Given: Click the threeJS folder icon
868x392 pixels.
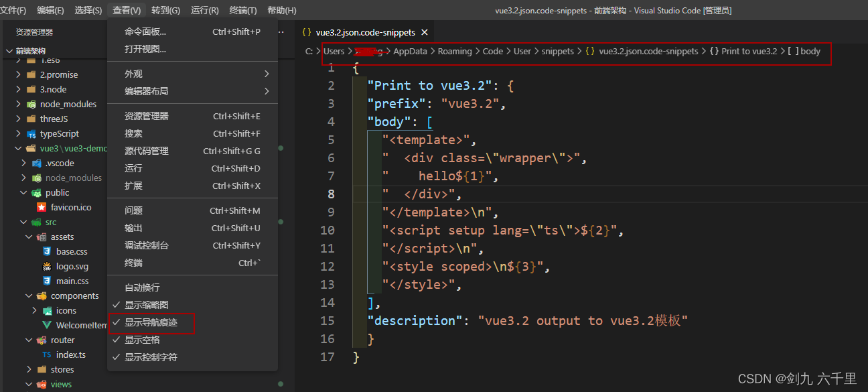Looking at the screenshot, I should coord(31,119).
